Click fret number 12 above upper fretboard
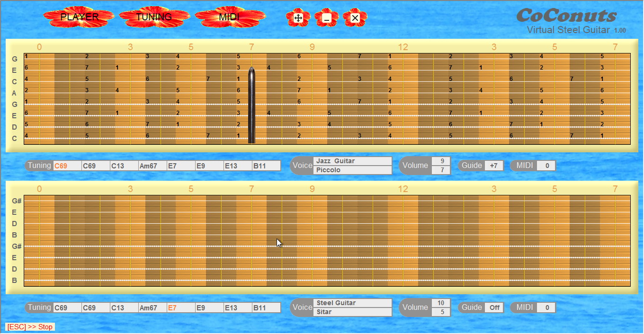Image resolution: width=644 pixels, height=334 pixels. (x=403, y=47)
